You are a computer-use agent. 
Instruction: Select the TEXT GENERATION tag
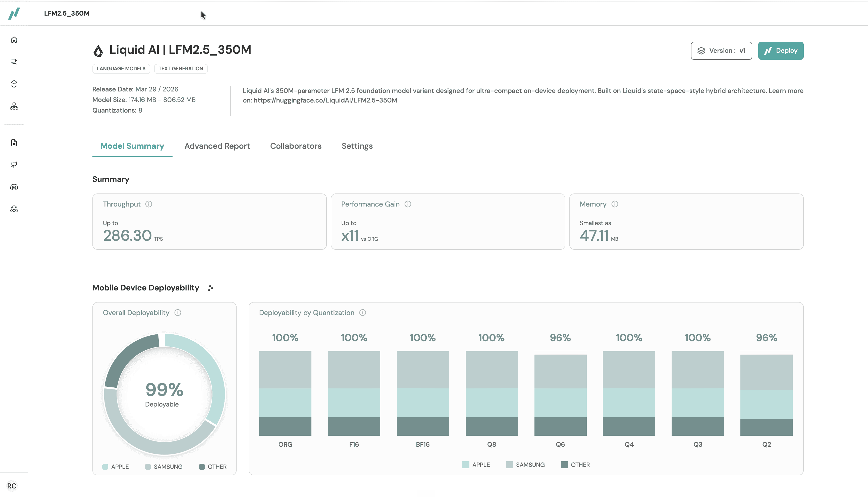[181, 69]
